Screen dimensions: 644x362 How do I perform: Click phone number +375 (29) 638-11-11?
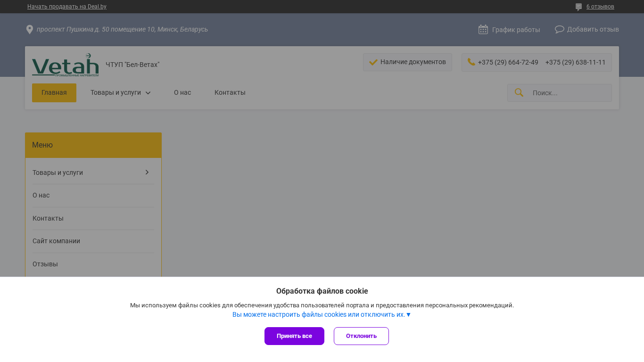click(x=576, y=62)
